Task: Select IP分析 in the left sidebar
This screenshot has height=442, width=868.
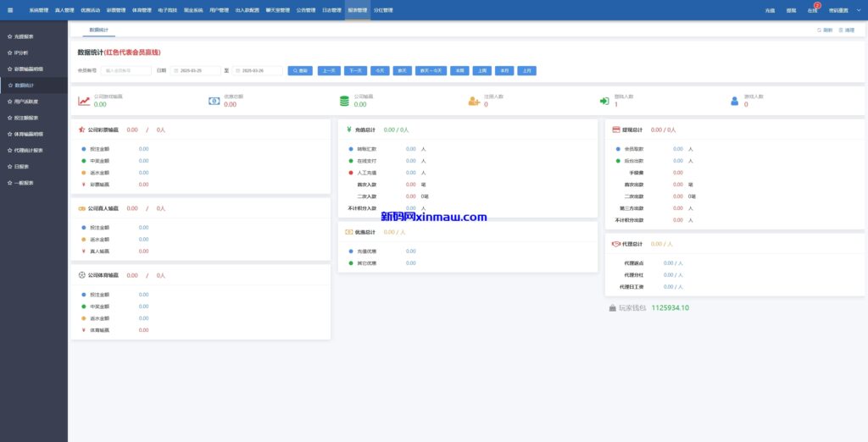Action: (21, 52)
